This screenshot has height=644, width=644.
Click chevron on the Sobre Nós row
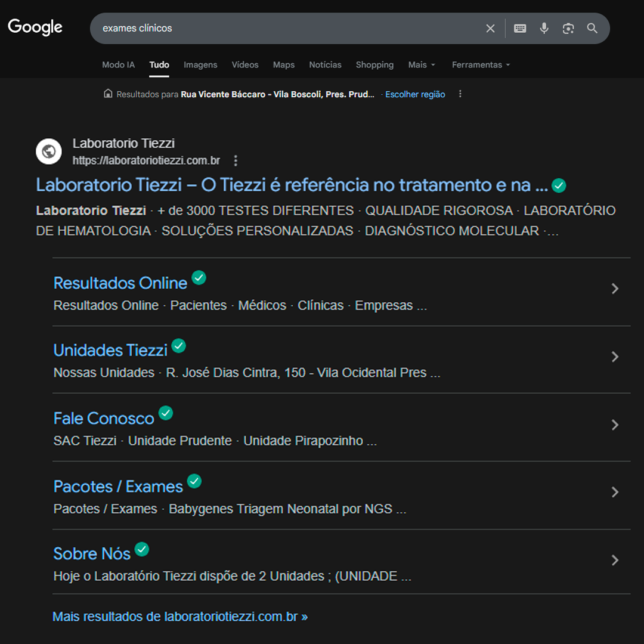(x=615, y=561)
